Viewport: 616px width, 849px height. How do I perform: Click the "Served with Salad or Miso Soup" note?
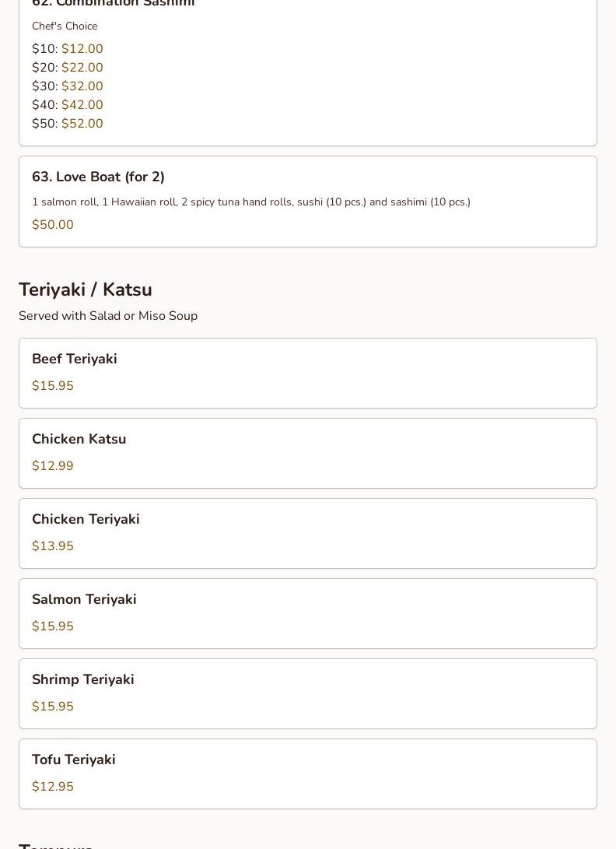pos(108,316)
